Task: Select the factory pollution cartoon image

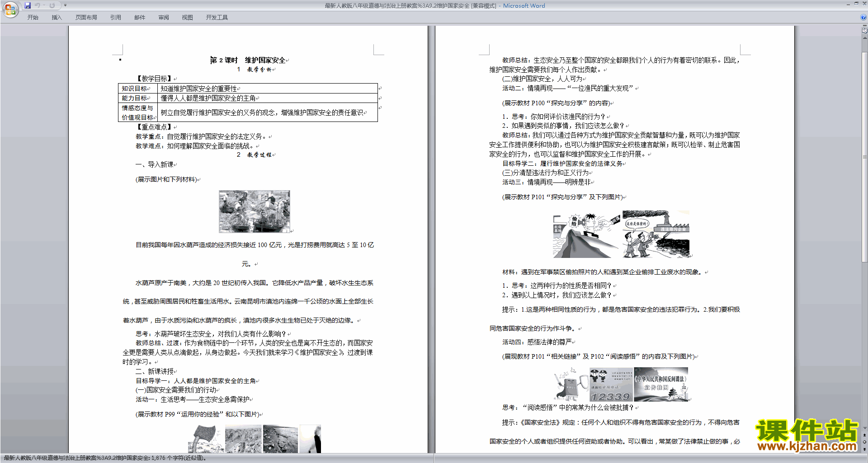Action: [656, 234]
